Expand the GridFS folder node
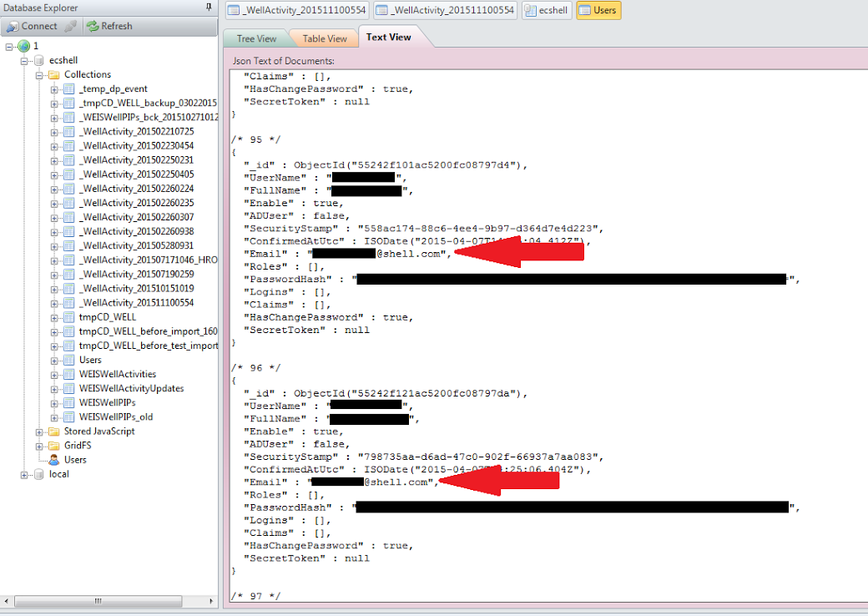 (x=39, y=446)
